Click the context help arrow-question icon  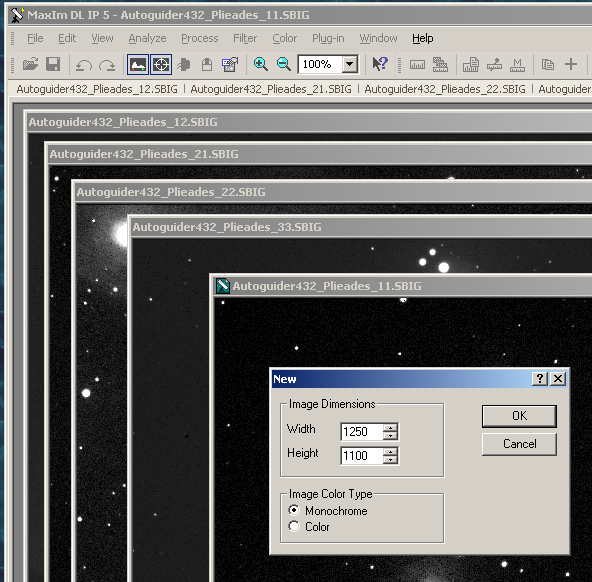pyautogui.click(x=380, y=63)
